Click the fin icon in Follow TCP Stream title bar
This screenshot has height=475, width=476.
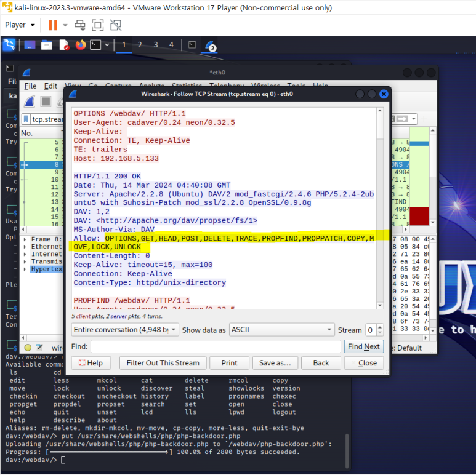73,94
